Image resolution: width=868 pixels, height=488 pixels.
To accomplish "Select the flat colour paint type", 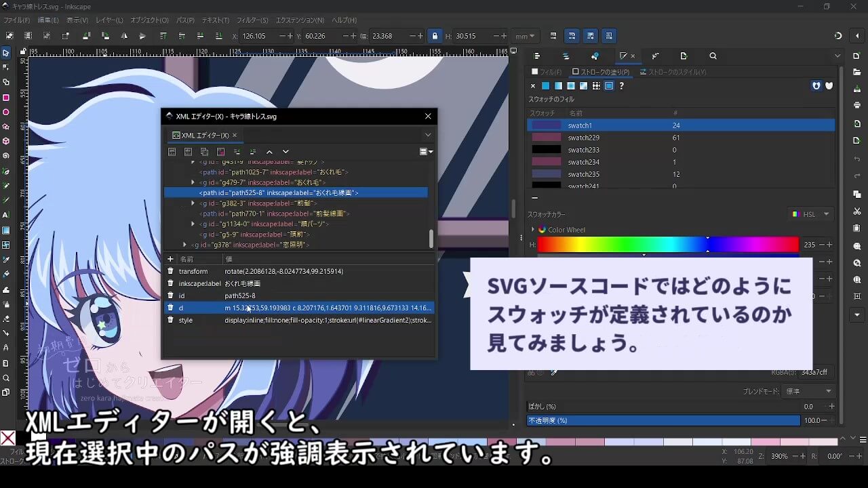I will pyautogui.click(x=545, y=86).
